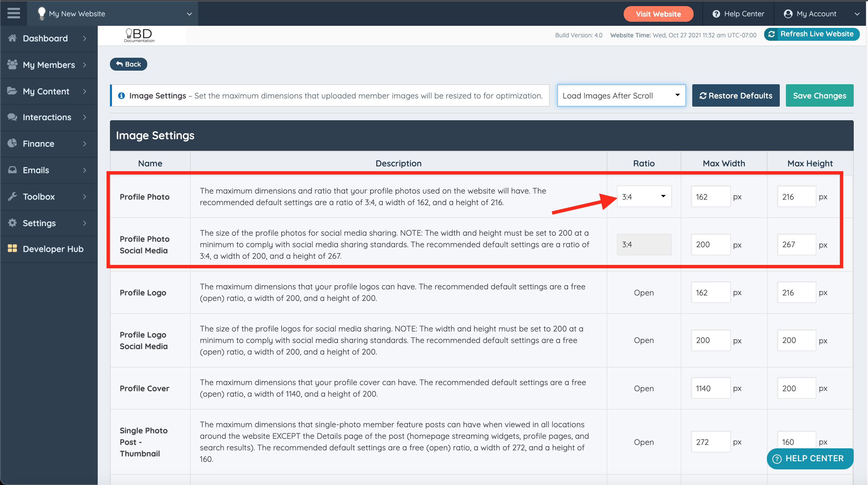This screenshot has width=868, height=485.
Task: Click the hamburger menu icon
Action: click(14, 14)
